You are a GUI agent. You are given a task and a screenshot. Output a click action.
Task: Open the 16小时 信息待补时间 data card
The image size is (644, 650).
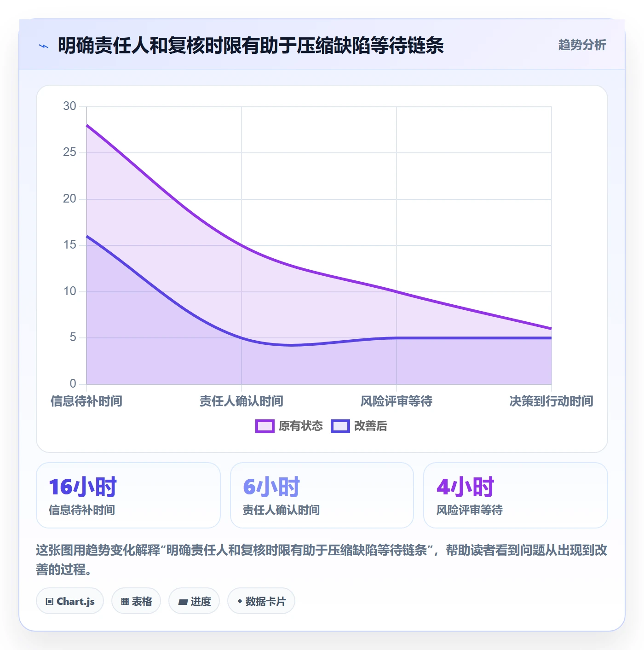tap(128, 495)
